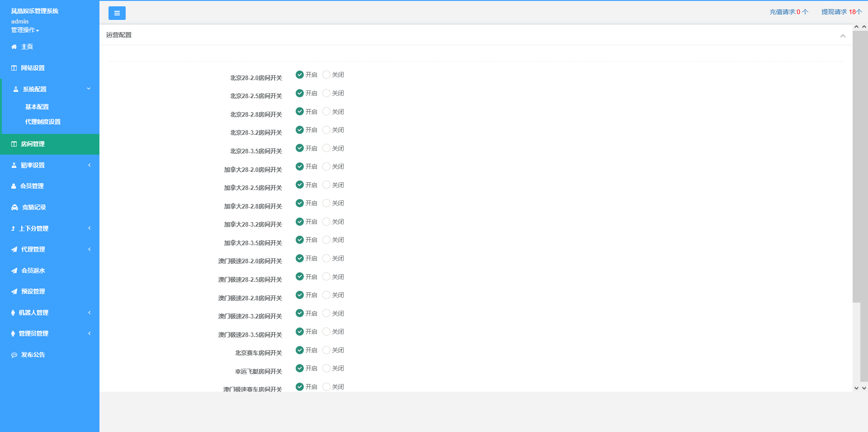Open the 提现请求 link in header

click(x=841, y=12)
